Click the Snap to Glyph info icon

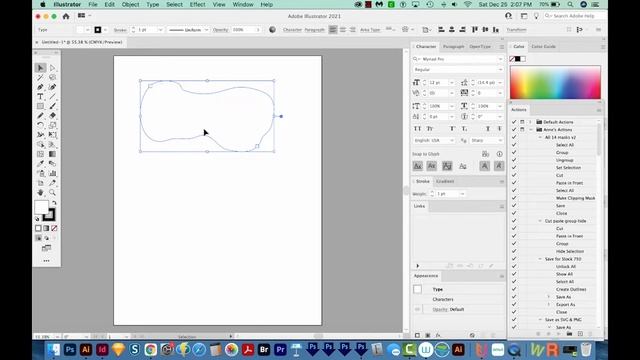point(500,154)
